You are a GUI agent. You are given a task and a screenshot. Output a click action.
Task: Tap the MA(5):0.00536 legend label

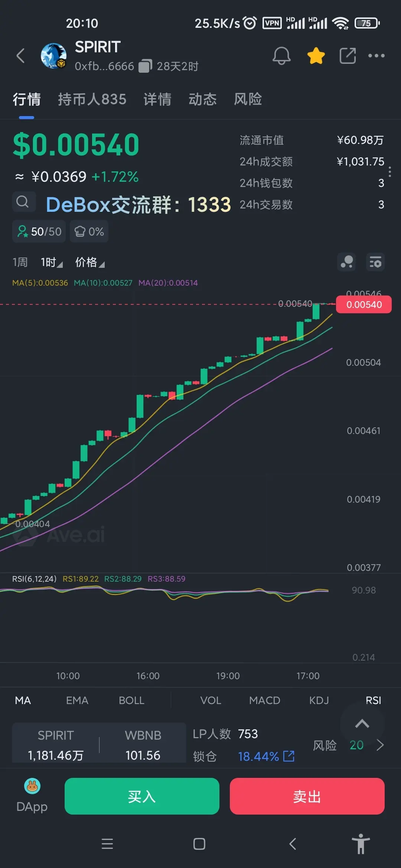coord(40,283)
